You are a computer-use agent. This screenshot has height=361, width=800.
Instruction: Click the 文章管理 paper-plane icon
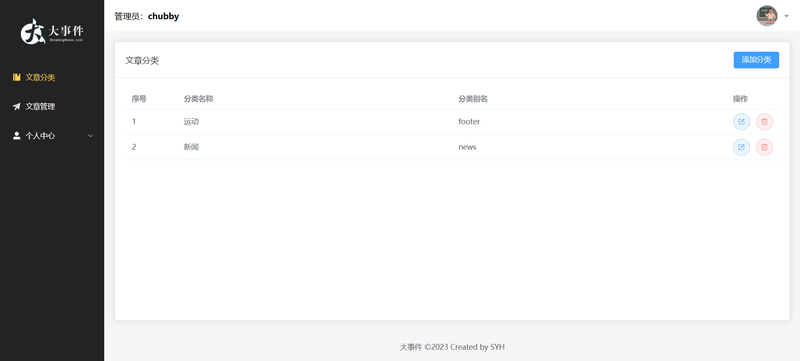[x=17, y=107]
